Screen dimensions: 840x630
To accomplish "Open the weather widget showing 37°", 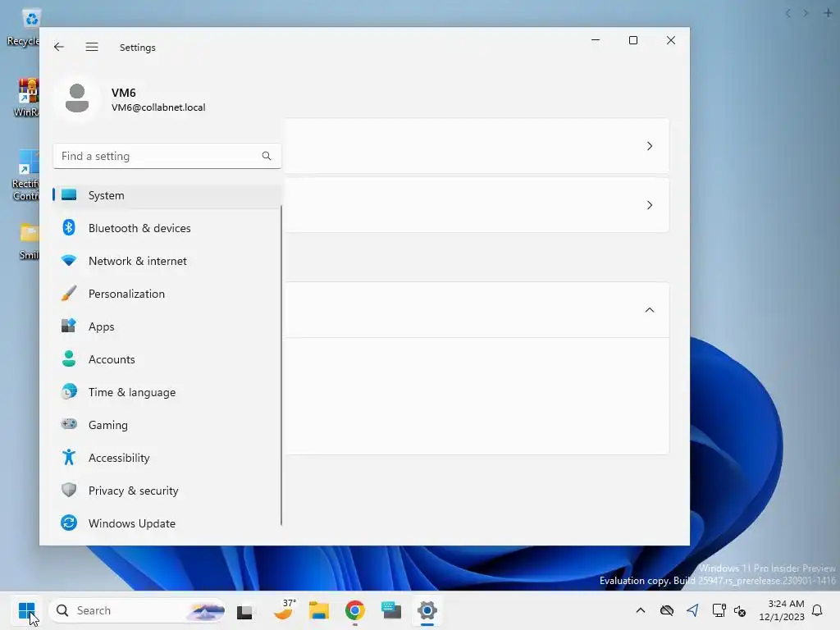I will tap(284, 610).
